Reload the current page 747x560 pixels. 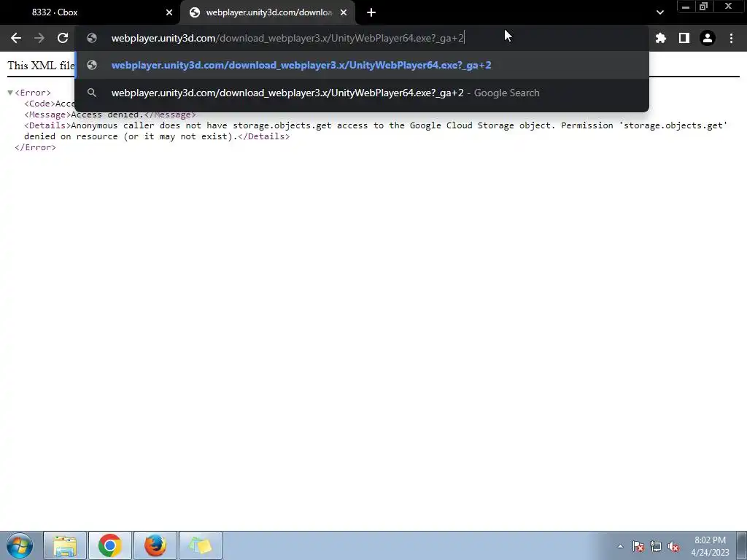(63, 38)
